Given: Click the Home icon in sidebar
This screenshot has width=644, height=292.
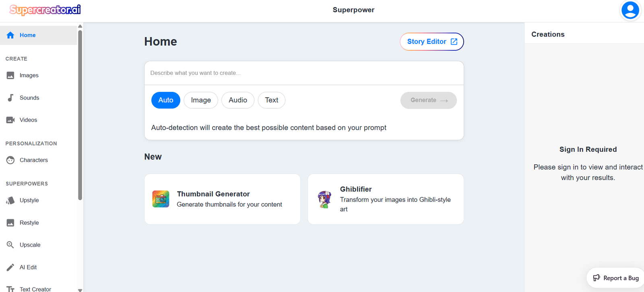Looking at the screenshot, I should coord(10,35).
